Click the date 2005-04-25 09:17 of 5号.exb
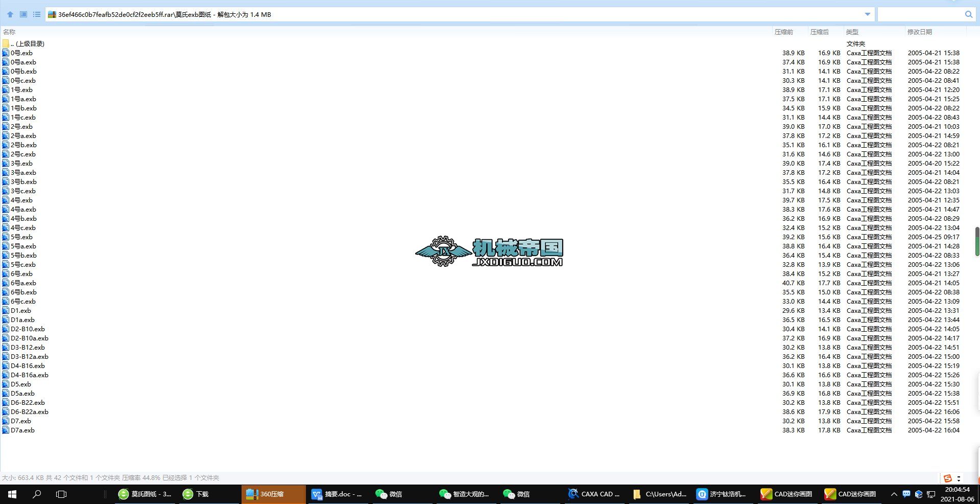This screenshot has height=504, width=980. point(934,237)
